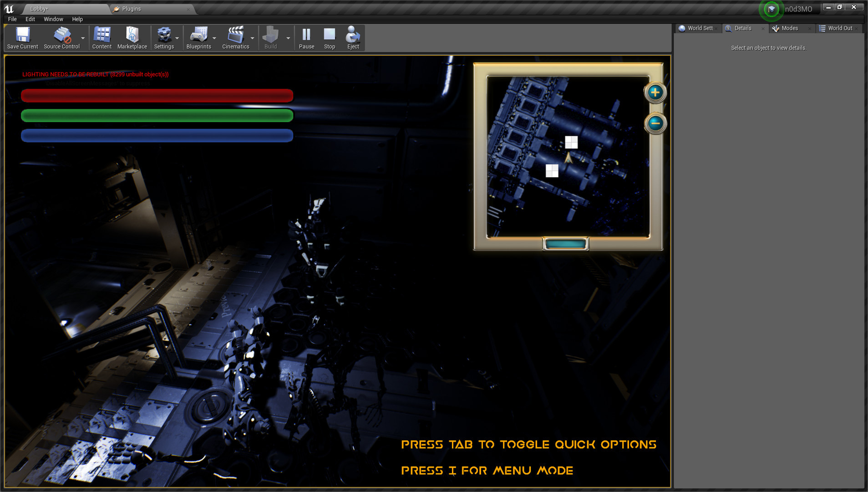The image size is (868, 492).
Task: Expand the Build options dropdown arrow
Action: click(x=288, y=38)
